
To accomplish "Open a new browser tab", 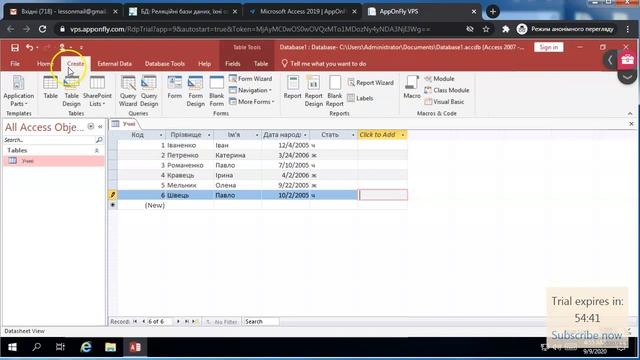I will (493, 11).
